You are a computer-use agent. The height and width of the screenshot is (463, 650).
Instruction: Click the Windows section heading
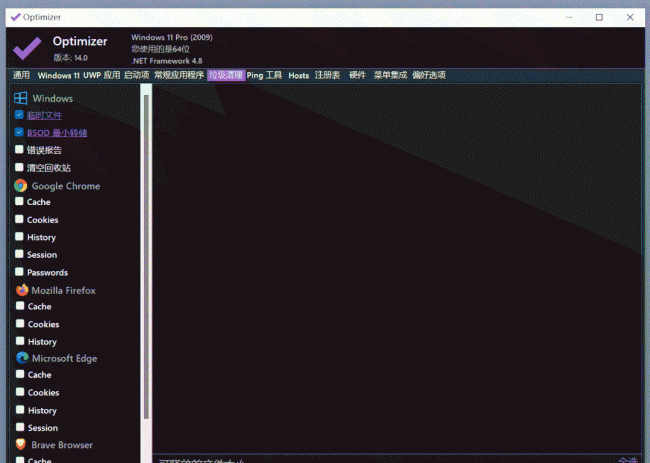coord(53,98)
